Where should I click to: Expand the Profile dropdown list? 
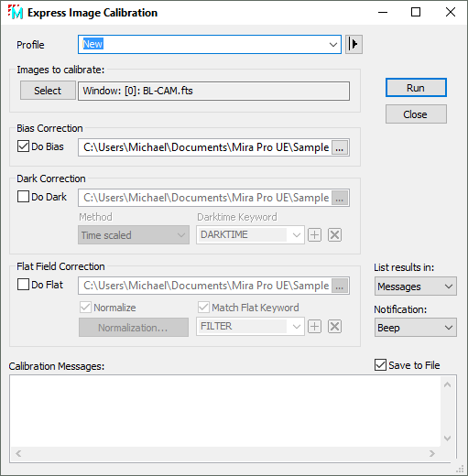pos(333,45)
